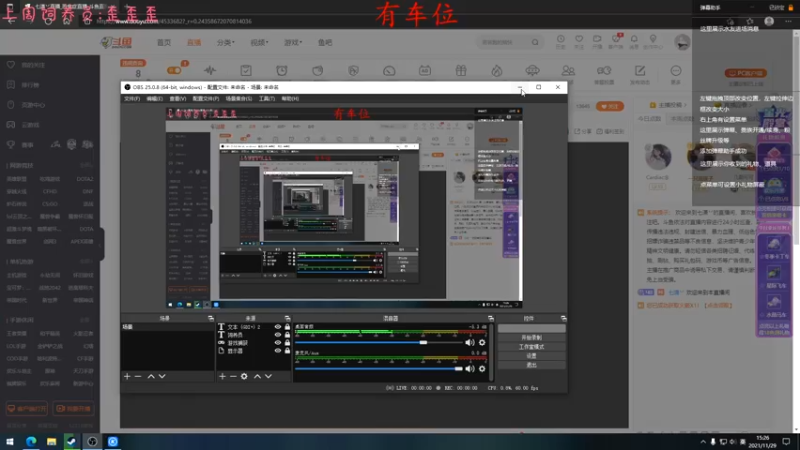Image resolution: width=800 pixels, height=450 pixels.
Task: Move selected source down in list
Action: (x=268, y=377)
